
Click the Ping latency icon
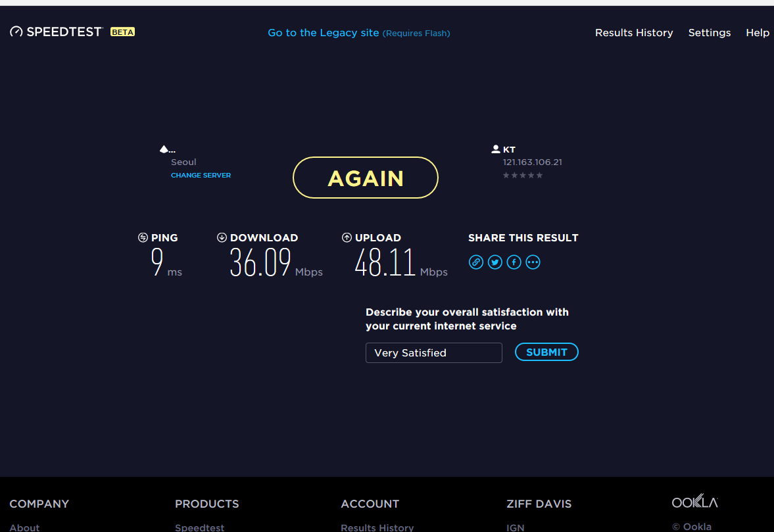tap(143, 238)
